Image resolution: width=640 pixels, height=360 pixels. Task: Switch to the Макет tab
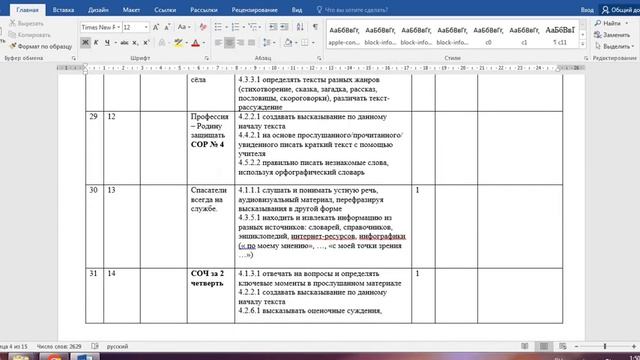click(131, 10)
